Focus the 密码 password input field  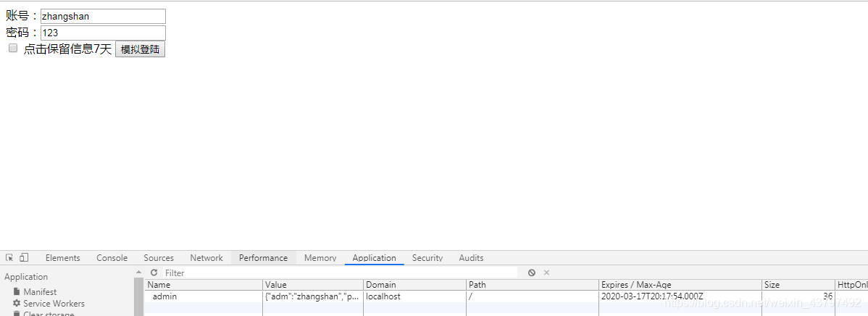[103, 33]
